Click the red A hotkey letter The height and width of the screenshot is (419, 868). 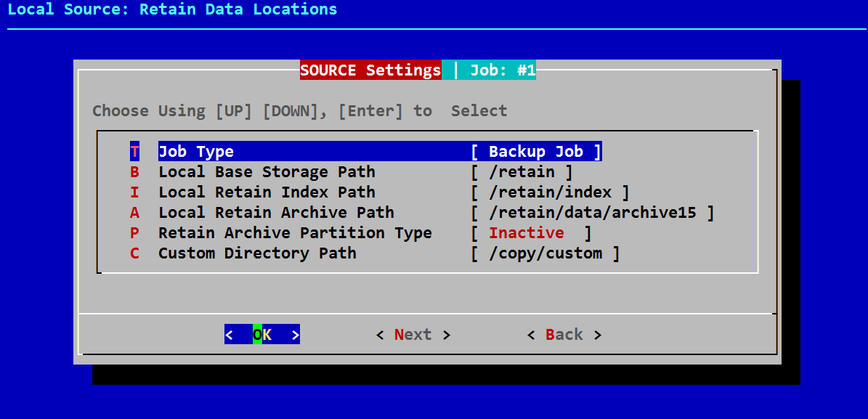pos(134,213)
